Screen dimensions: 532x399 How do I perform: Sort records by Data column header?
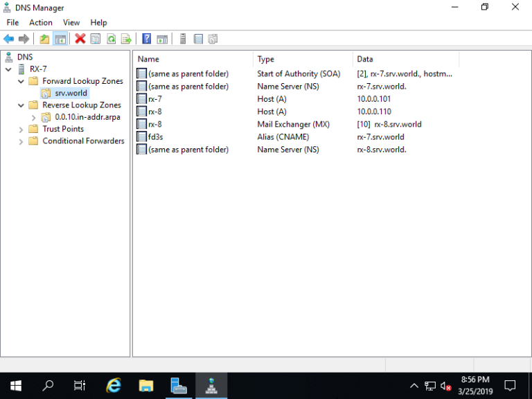(x=406, y=59)
